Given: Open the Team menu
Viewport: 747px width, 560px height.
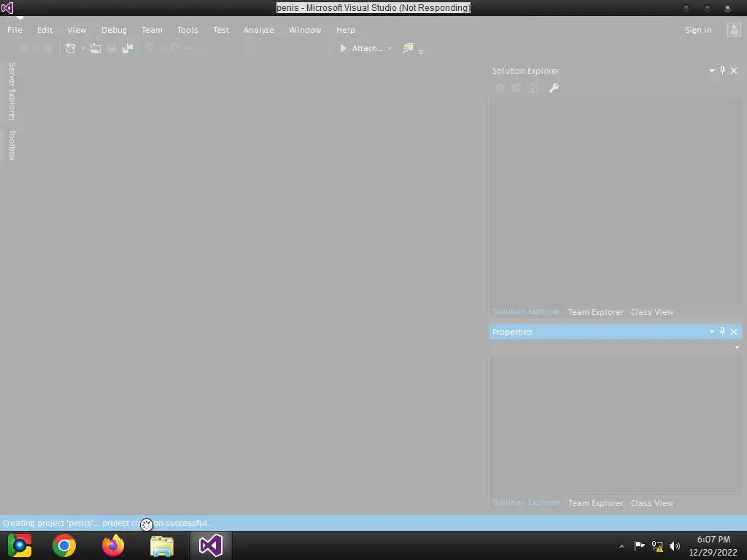Looking at the screenshot, I should (152, 29).
